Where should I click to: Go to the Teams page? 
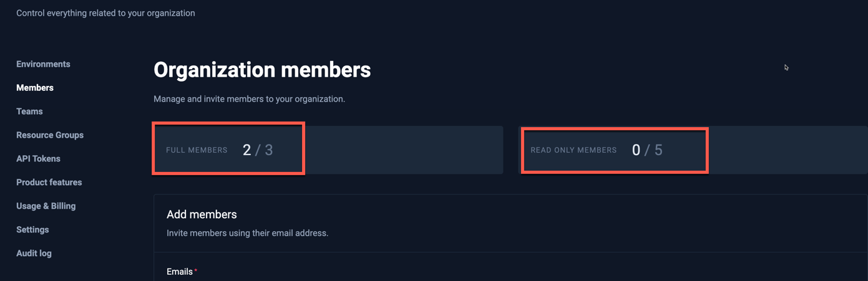(29, 112)
